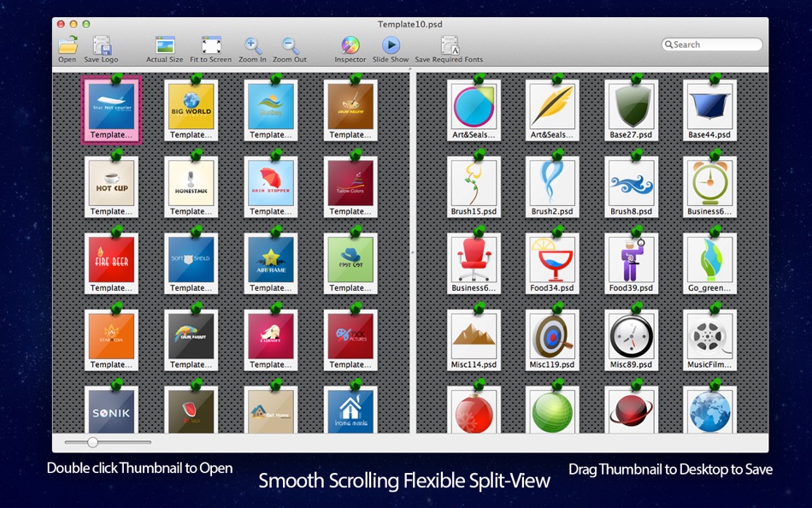Select the Sonik template thumbnail

pyautogui.click(x=111, y=411)
